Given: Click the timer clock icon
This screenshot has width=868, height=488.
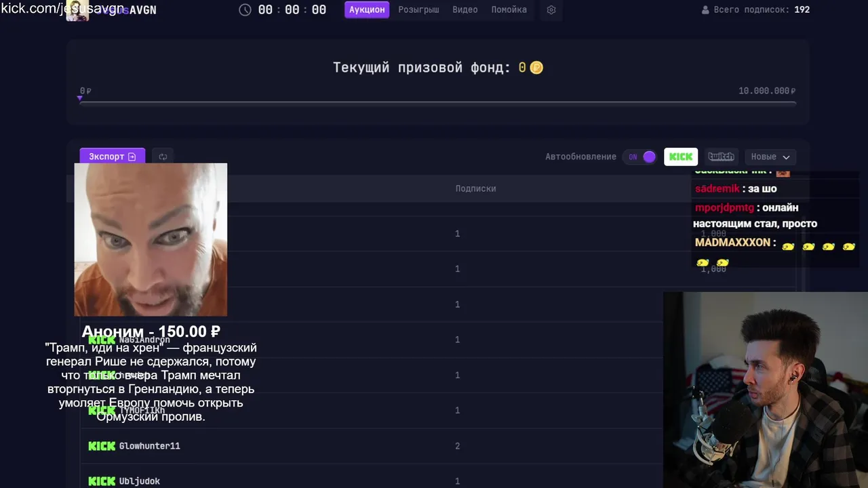Looking at the screenshot, I should (245, 10).
